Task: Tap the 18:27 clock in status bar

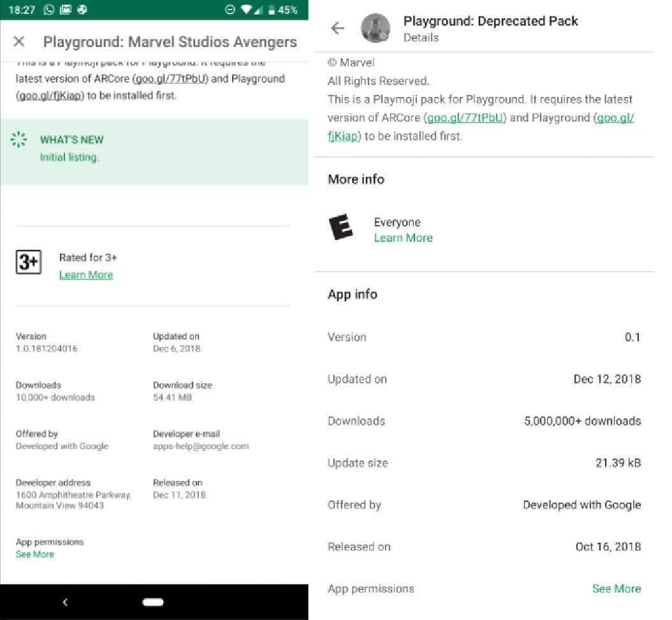Action: click(x=22, y=10)
